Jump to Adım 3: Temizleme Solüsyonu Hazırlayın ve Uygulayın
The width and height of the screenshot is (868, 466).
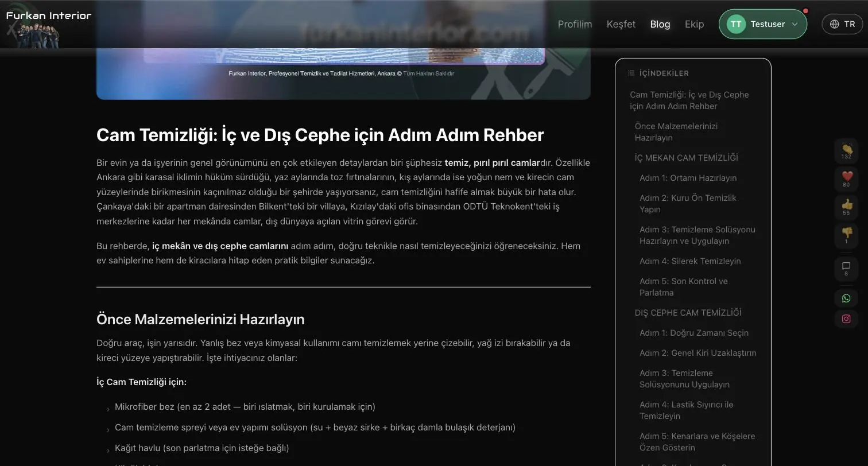[x=697, y=235]
